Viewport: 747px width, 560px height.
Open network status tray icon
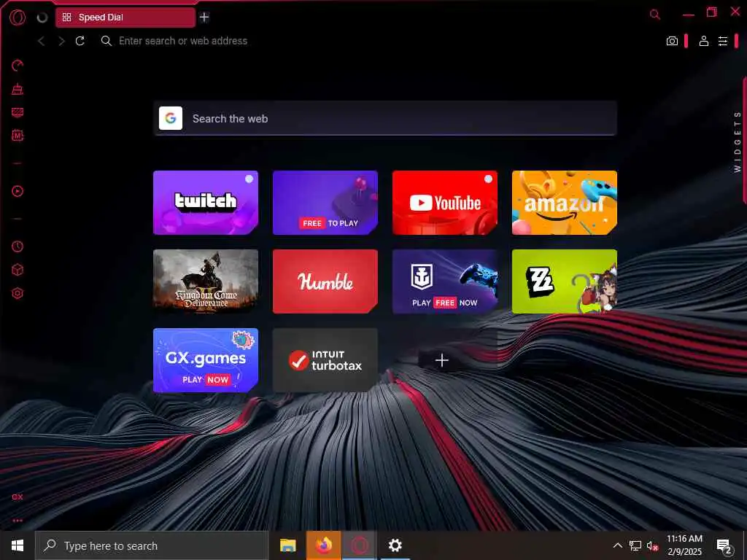click(635, 545)
